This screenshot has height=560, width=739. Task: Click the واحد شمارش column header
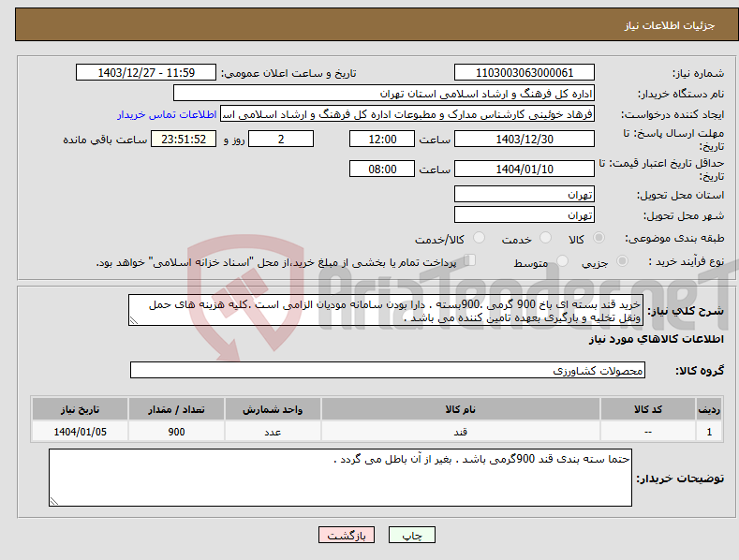pyautogui.click(x=273, y=409)
